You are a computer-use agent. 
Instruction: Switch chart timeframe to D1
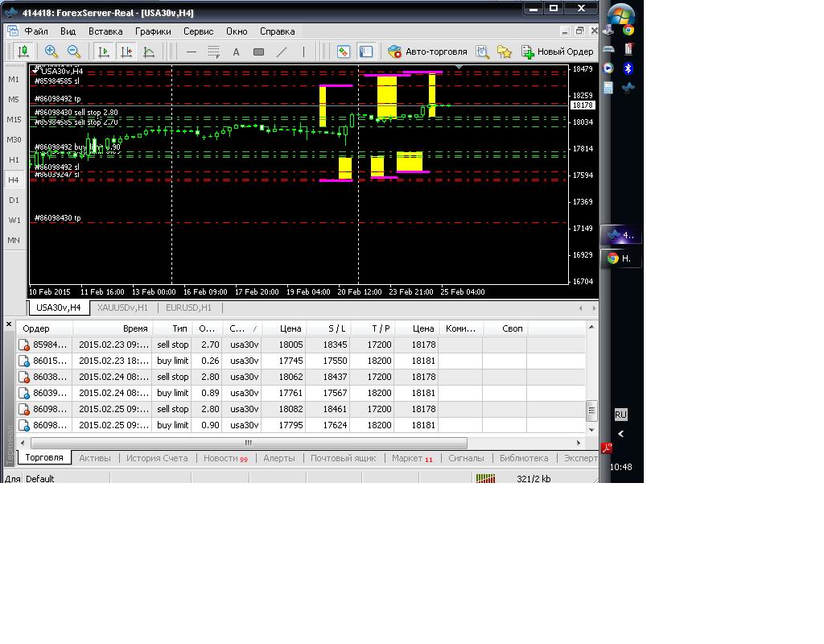coord(14,200)
